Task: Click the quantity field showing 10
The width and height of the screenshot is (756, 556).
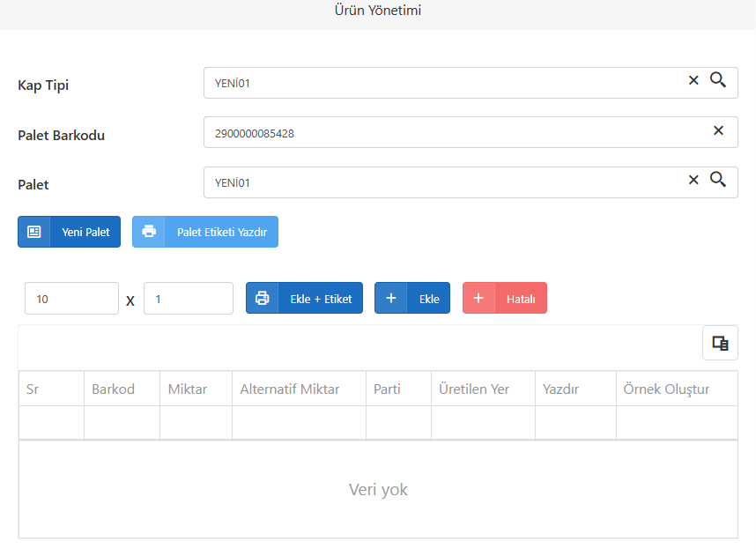Action: tap(72, 299)
